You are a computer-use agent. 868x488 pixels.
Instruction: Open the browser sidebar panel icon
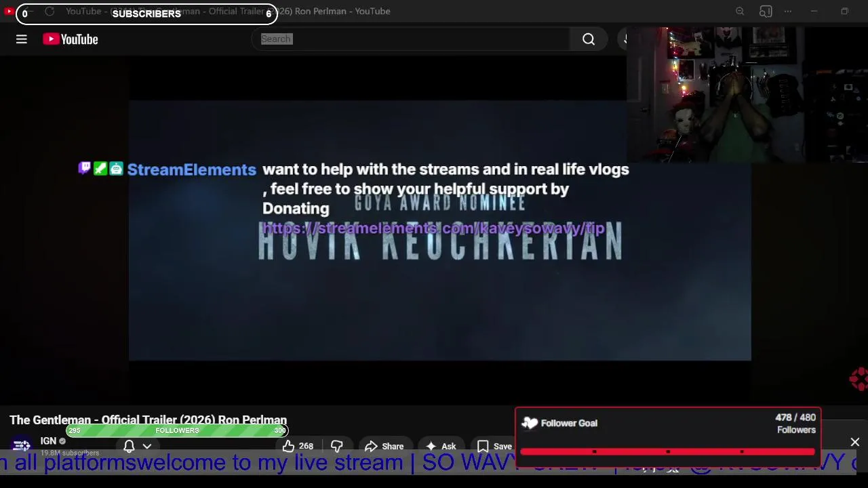coord(766,12)
